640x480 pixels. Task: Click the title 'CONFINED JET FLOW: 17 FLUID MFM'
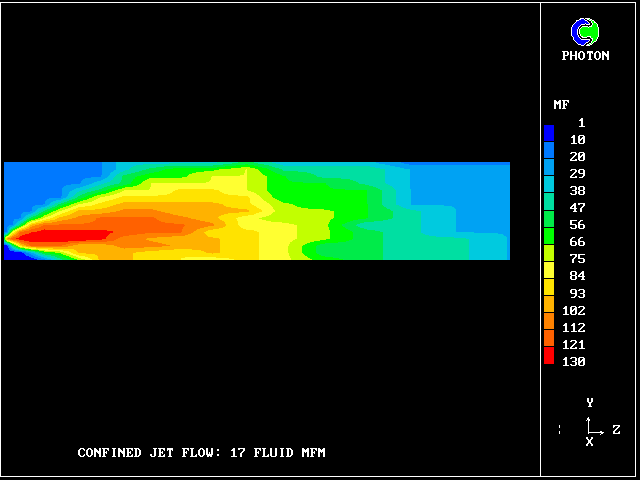pos(201,453)
